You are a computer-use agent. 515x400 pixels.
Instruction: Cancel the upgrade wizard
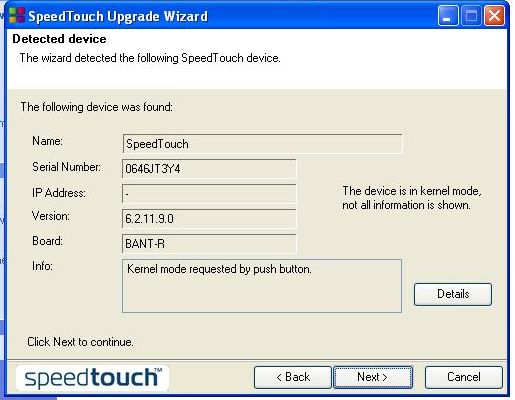464,377
